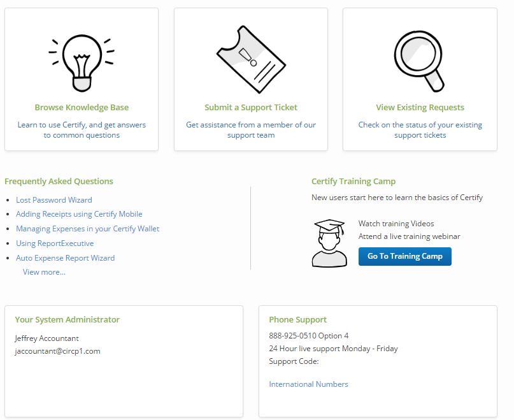Open View Existing Requests heading

point(420,107)
